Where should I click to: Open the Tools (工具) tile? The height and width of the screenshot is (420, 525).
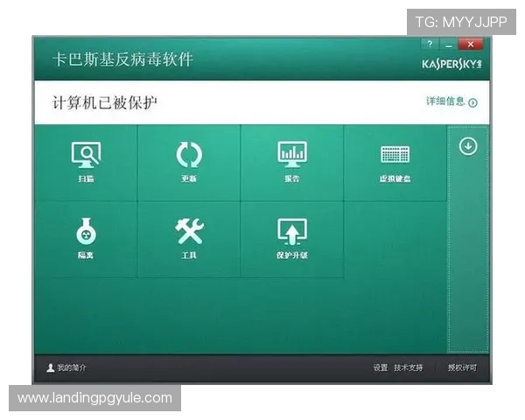click(189, 240)
